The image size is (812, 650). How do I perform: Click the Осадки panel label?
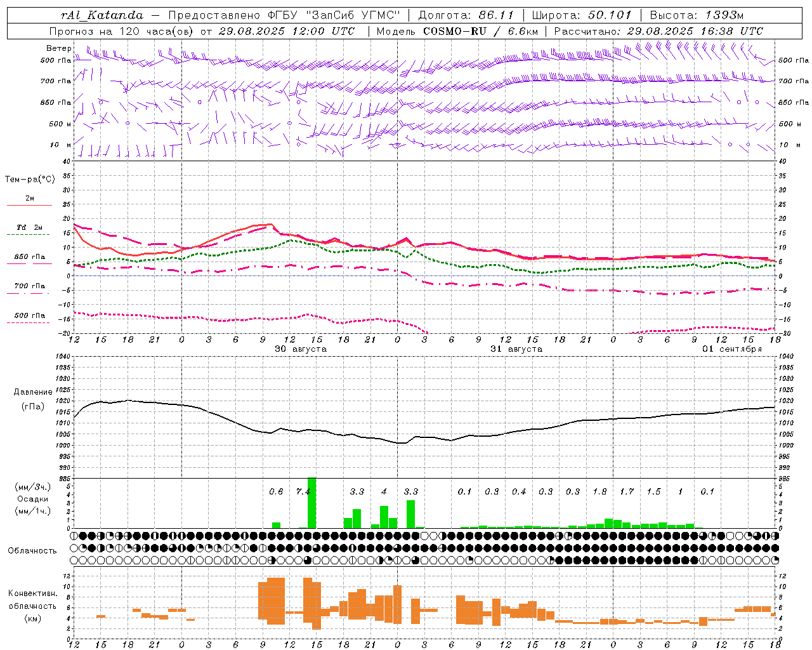[33, 499]
